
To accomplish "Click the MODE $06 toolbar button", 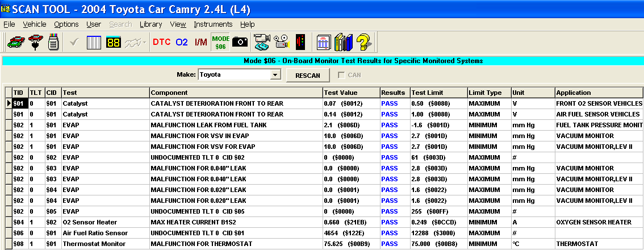I will pos(220,42).
